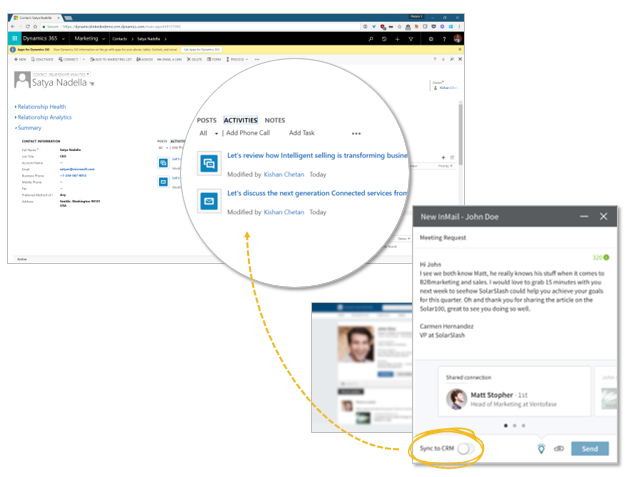The height and width of the screenshot is (477, 631).
Task: Open the Dynamics 365 app launcher grid
Action: click(x=14, y=39)
